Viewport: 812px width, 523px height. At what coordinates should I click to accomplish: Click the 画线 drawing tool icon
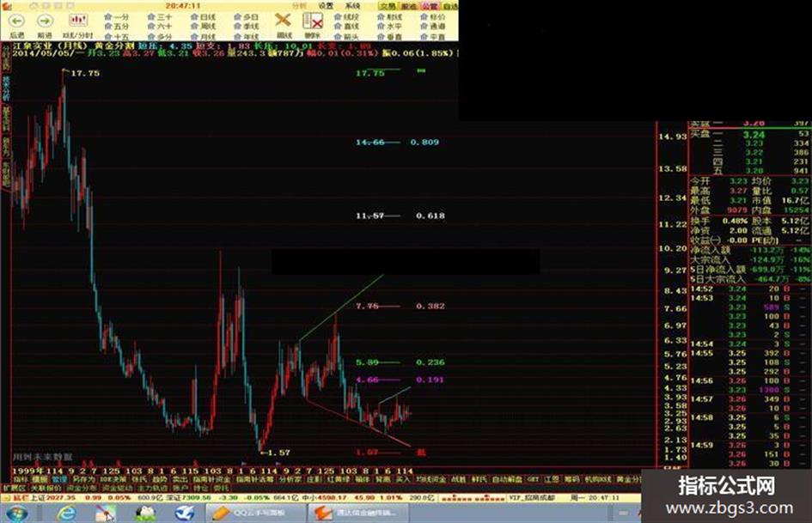click(x=284, y=21)
